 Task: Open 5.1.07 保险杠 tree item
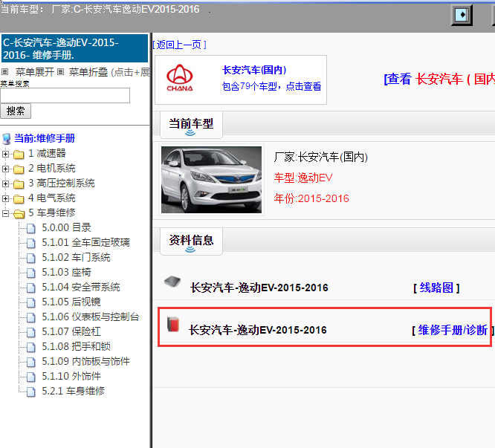click(71, 331)
